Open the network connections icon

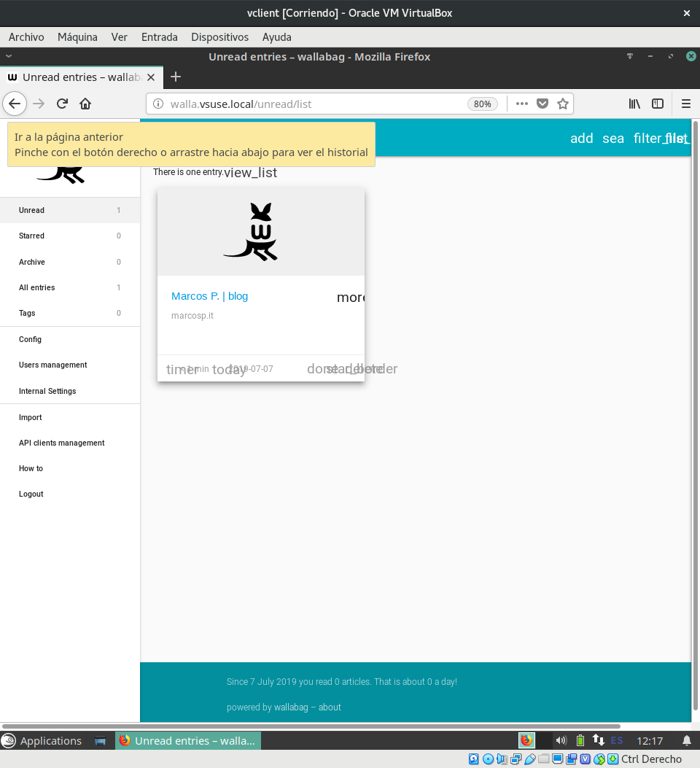coord(598,740)
